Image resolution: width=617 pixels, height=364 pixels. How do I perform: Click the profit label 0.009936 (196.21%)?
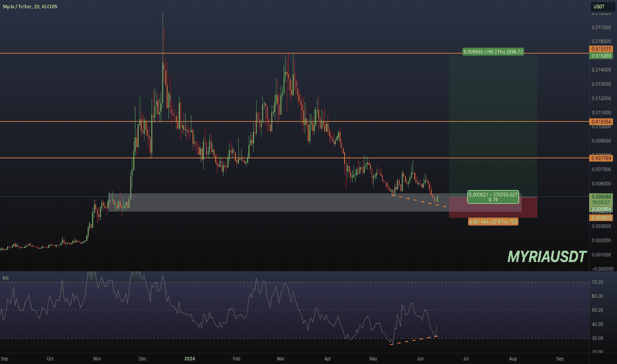[x=493, y=52]
